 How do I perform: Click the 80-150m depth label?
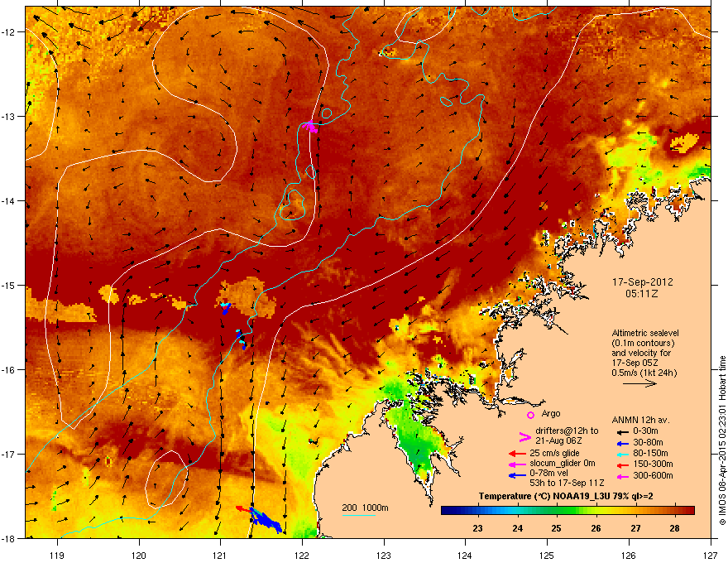pos(650,453)
